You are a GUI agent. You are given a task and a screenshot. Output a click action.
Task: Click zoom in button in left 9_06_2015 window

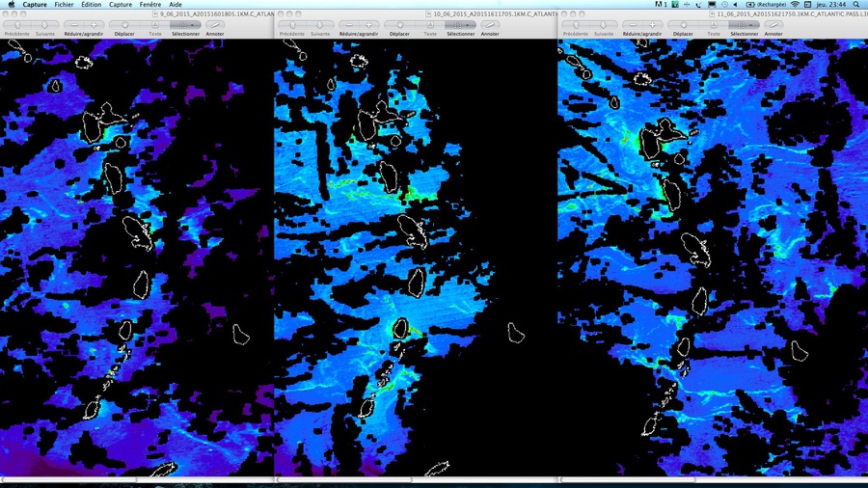pyautogui.click(x=92, y=24)
